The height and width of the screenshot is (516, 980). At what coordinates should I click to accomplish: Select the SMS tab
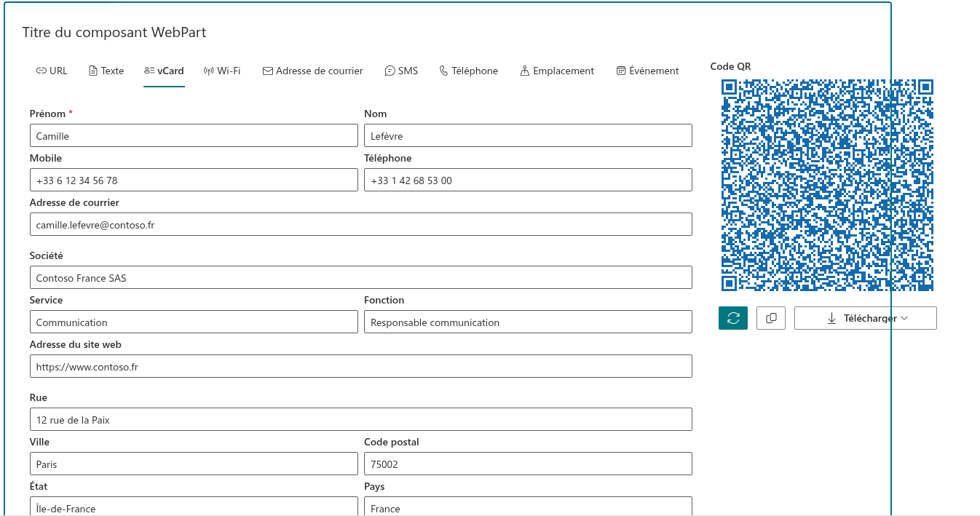click(401, 71)
